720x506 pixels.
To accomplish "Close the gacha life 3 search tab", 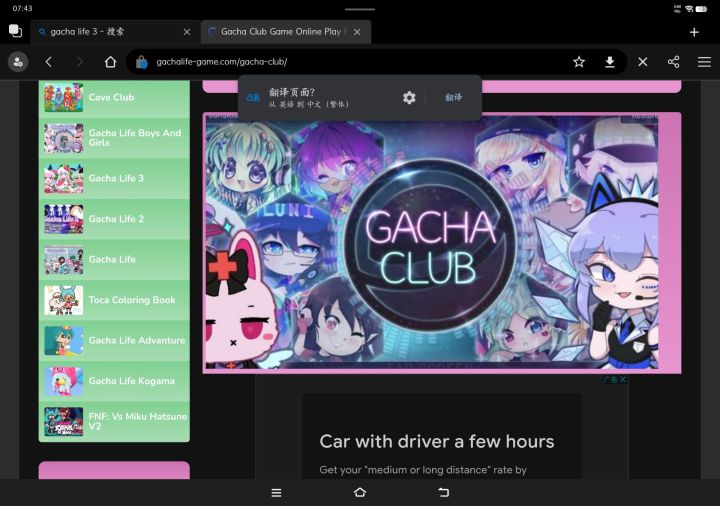I will coord(187,32).
